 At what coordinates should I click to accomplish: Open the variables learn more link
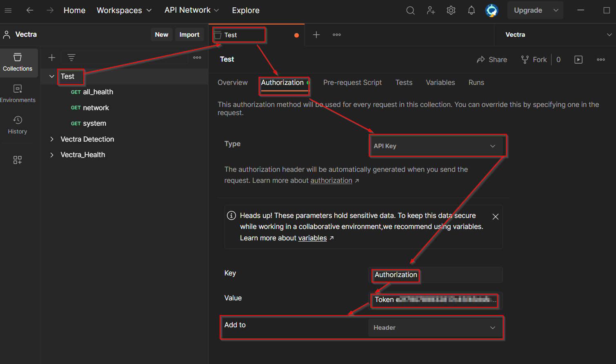(x=312, y=238)
